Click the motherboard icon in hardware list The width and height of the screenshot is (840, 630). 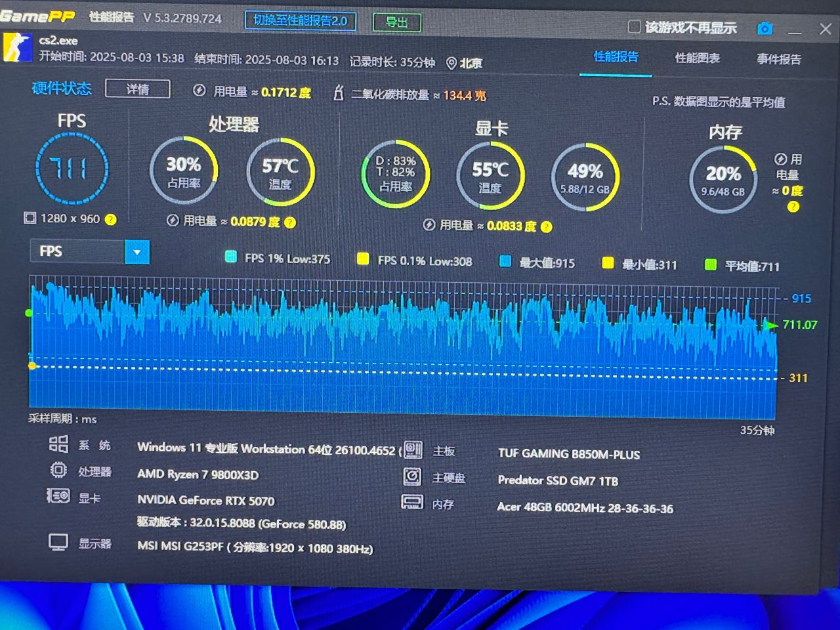[x=413, y=450]
